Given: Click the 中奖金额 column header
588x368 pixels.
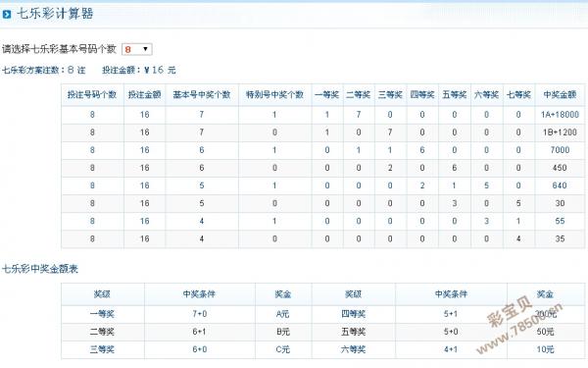Looking at the screenshot, I should (560, 94).
